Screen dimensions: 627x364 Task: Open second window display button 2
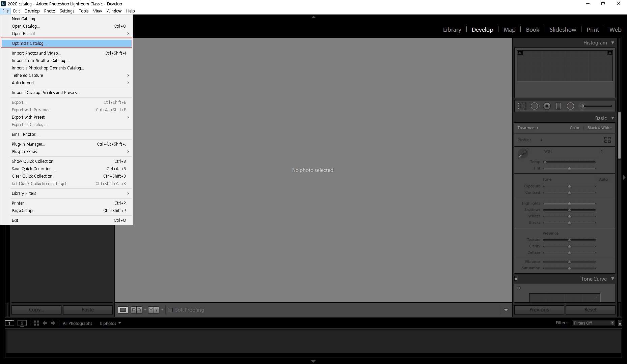click(x=22, y=323)
